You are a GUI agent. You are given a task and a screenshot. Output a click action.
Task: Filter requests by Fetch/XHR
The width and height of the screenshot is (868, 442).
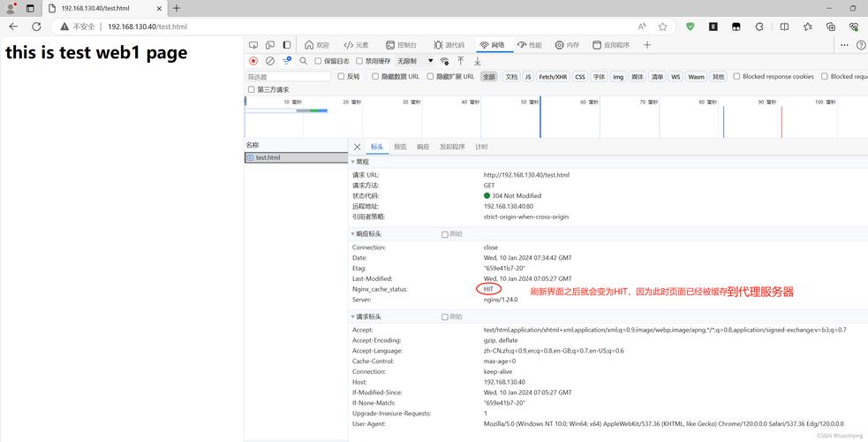[x=553, y=77]
